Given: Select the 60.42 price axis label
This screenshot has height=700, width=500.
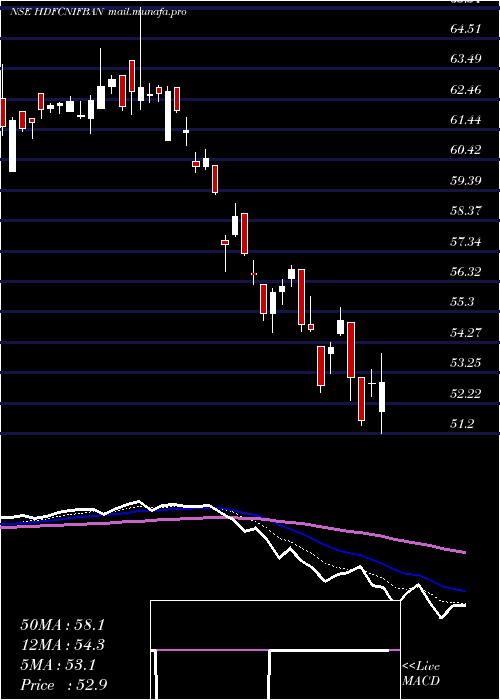Looking at the screenshot, I should 465,150.
